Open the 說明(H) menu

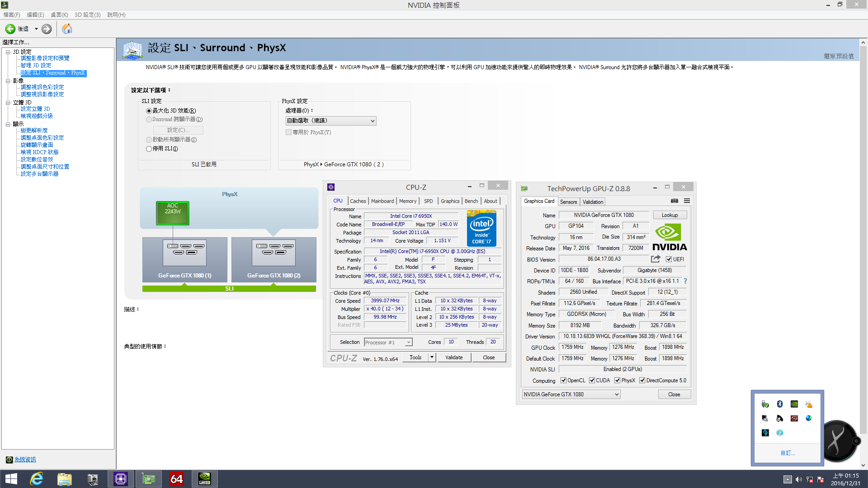point(116,15)
